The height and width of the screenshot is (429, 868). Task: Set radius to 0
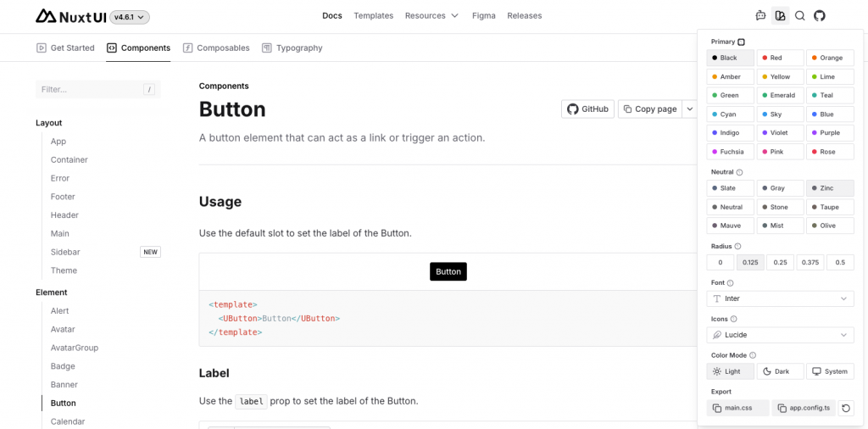click(x=721, y=262)
